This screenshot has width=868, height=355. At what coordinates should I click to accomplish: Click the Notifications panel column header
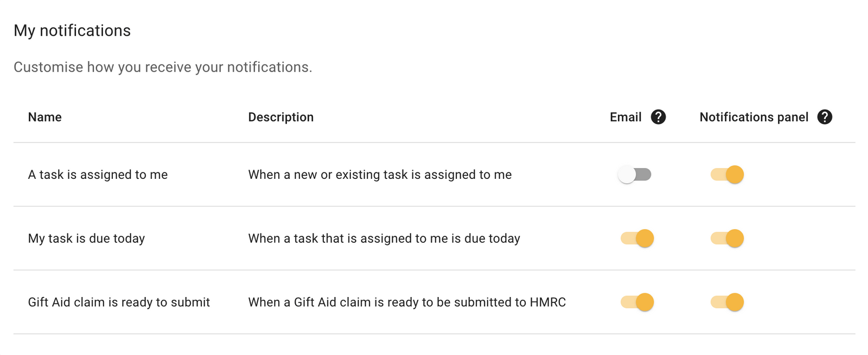[x=755, y=117]
